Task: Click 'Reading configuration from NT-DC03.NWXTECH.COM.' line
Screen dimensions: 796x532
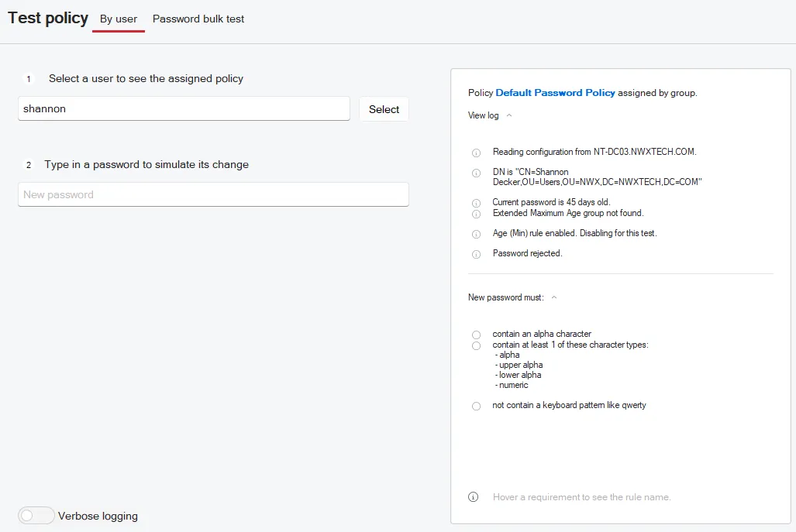Action: (594, 152)
